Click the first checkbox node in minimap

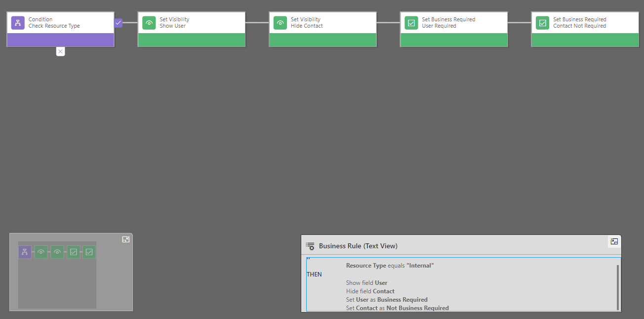[73, 252]
